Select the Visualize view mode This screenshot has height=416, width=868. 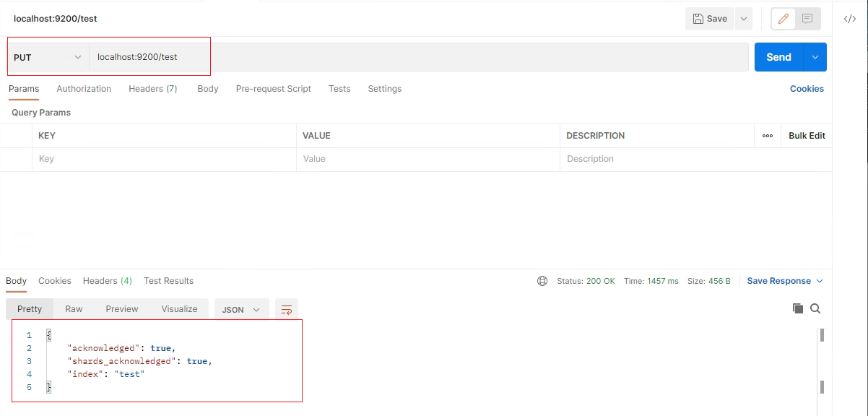click(x=180, y=309)
